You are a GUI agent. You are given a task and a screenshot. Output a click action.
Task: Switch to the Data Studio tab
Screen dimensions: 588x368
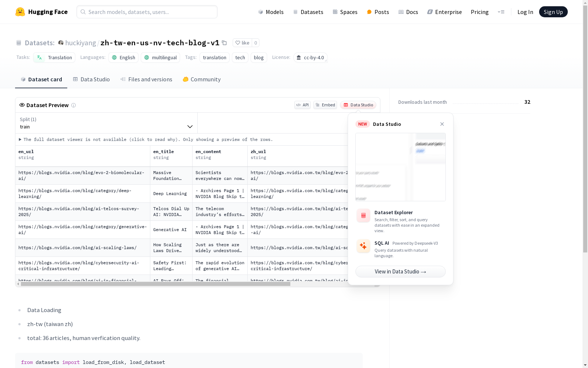pos(91,79)
